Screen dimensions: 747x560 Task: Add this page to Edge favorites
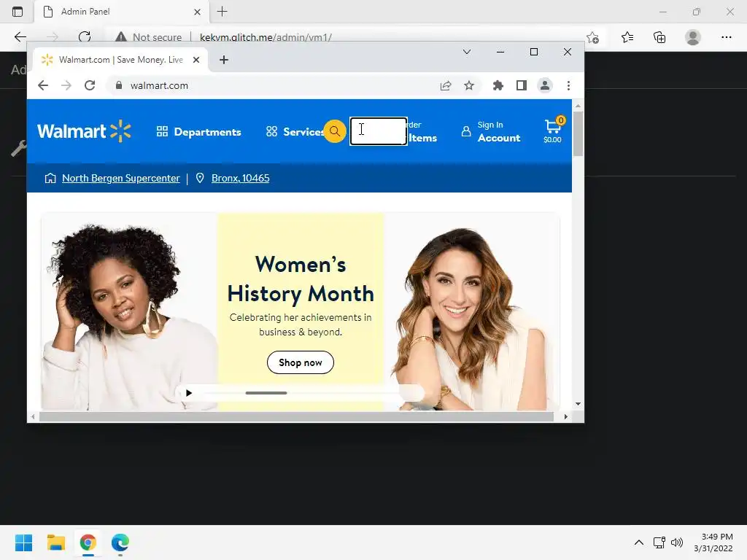pyautogui.click(x=592, y=37)
